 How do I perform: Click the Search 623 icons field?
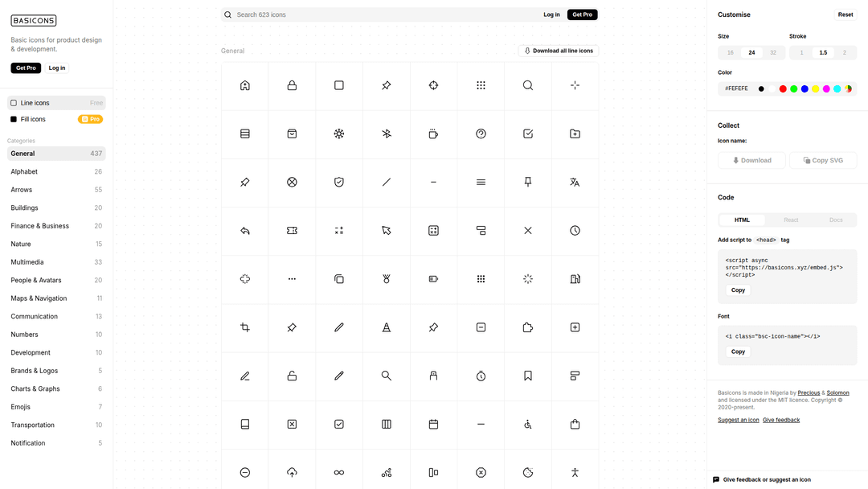[x=378, y=14]
